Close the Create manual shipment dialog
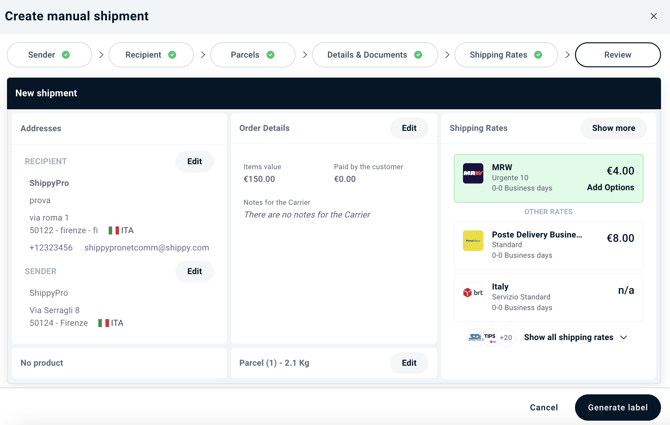This screenshot has height=425, width=670. click(x=654, y=16)
